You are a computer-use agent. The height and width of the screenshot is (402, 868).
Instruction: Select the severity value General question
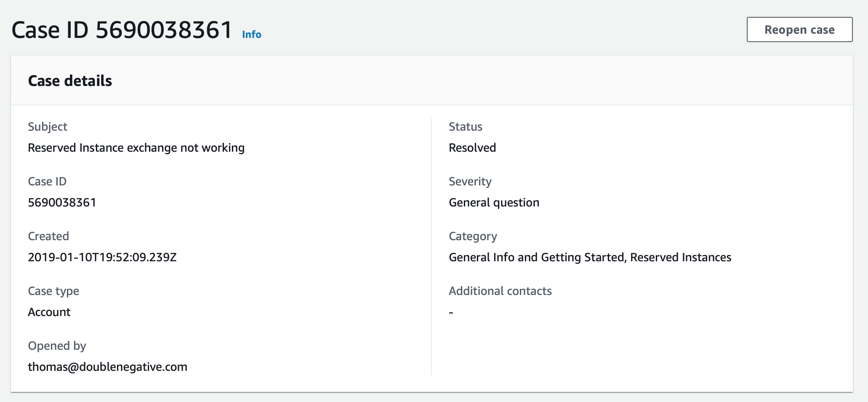494,203
